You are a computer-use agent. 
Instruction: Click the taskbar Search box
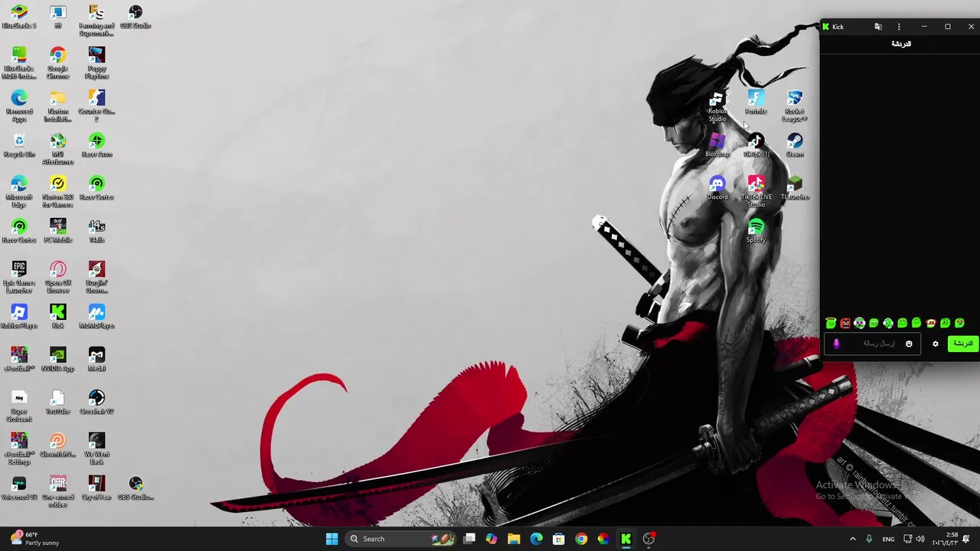point(399,539)
